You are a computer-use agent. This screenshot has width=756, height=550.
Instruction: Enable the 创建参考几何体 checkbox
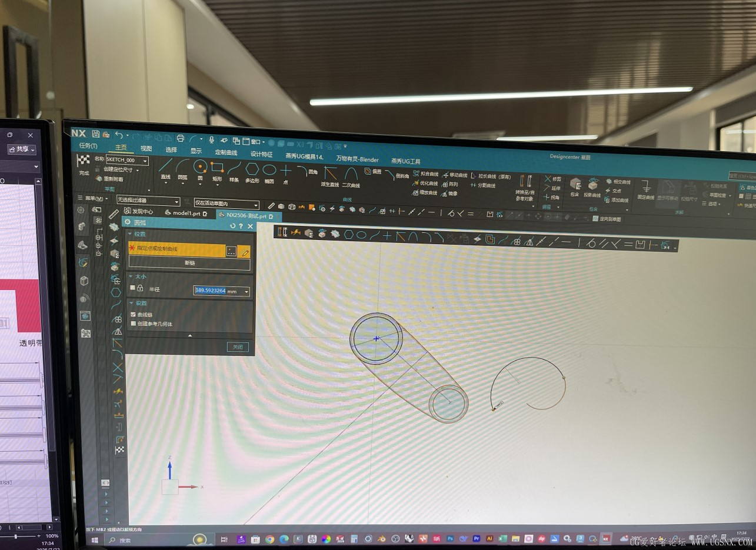point(133,324)
